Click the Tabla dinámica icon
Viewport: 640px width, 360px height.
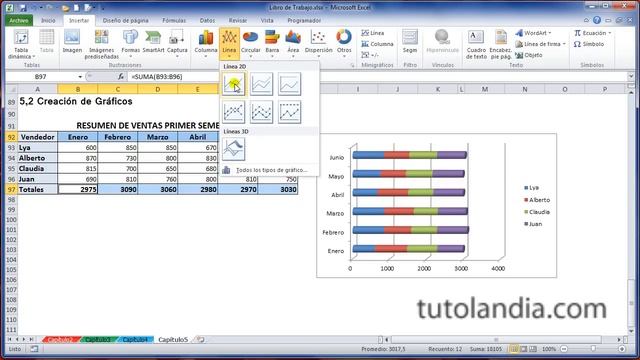21,44
